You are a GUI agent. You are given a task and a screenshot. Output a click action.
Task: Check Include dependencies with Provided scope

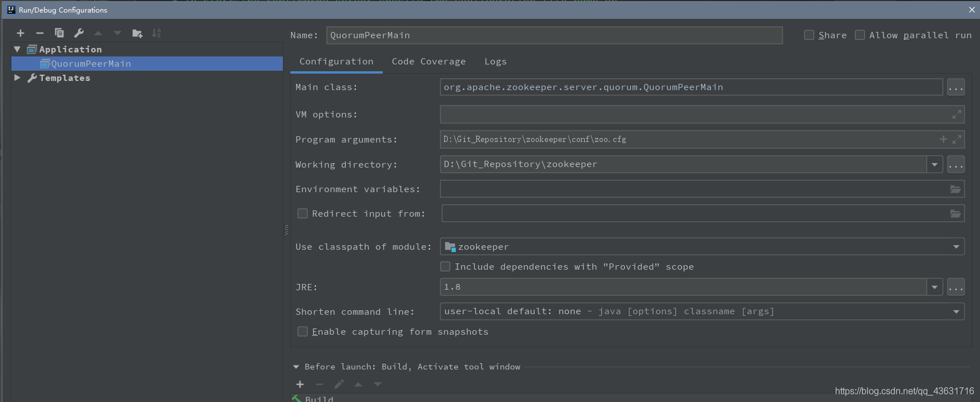coord(445,266)
